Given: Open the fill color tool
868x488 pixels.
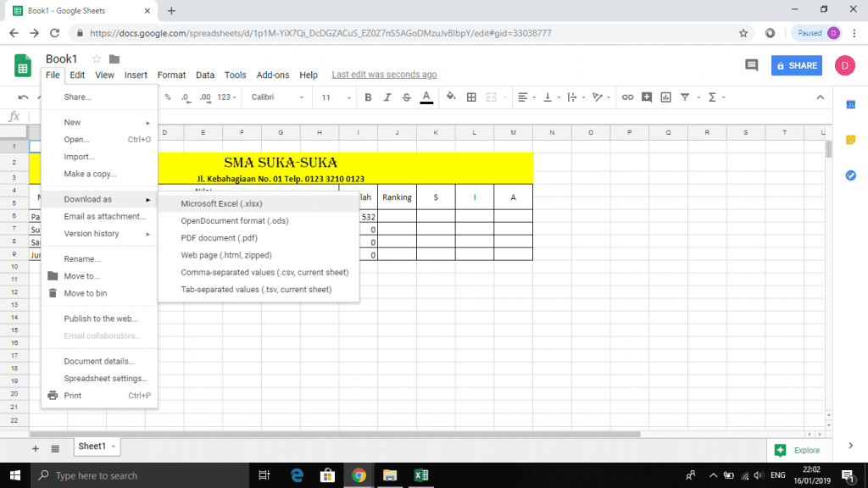Looking at the screenshot, I should point(449,97).
